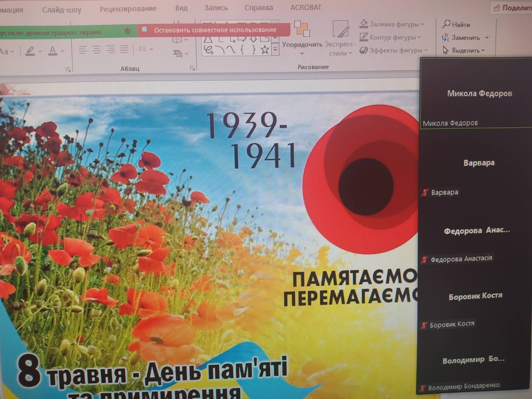The image size is (532, 399).
Task: Open Заливка фигуры shape fill menu
Action: pyautogui.click(x=392, y=24)
